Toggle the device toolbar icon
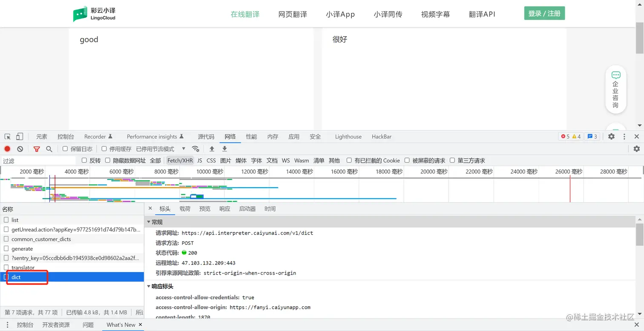Image resolution: width=644 pixels, height=331 pixels. point(20,136)
